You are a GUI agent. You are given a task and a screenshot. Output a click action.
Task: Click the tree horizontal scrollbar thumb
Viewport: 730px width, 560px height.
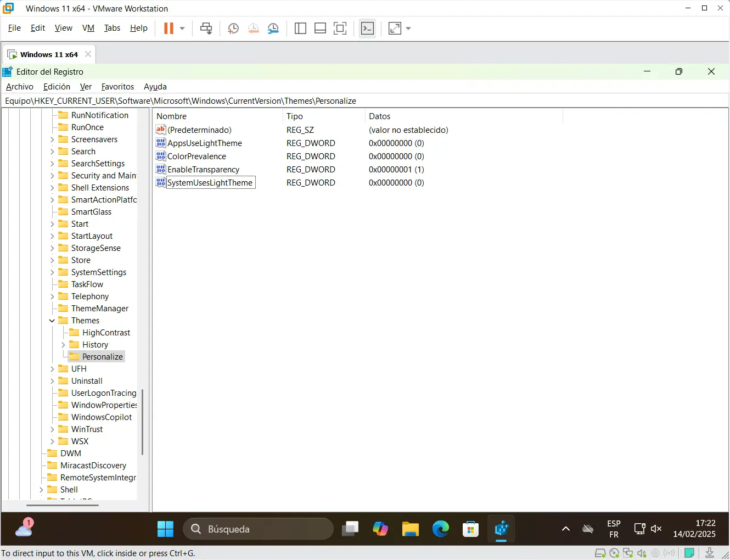coord(63,505)
